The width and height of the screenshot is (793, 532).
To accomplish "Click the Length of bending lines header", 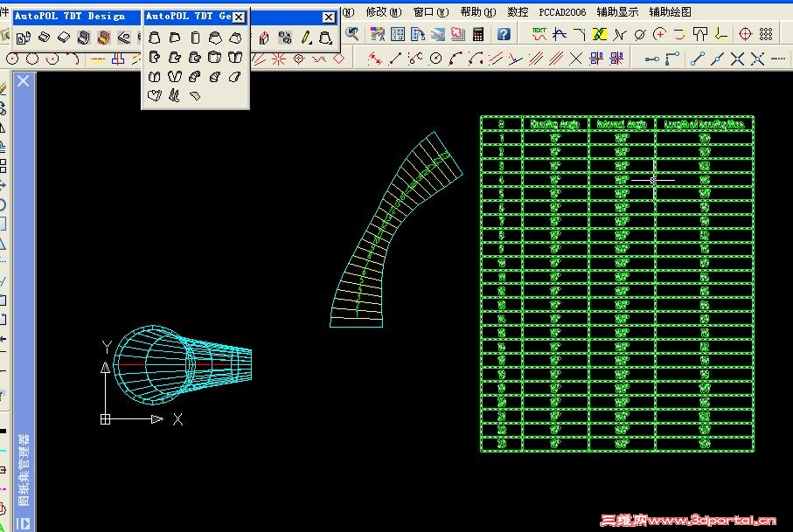I will (x=704, y=124).
